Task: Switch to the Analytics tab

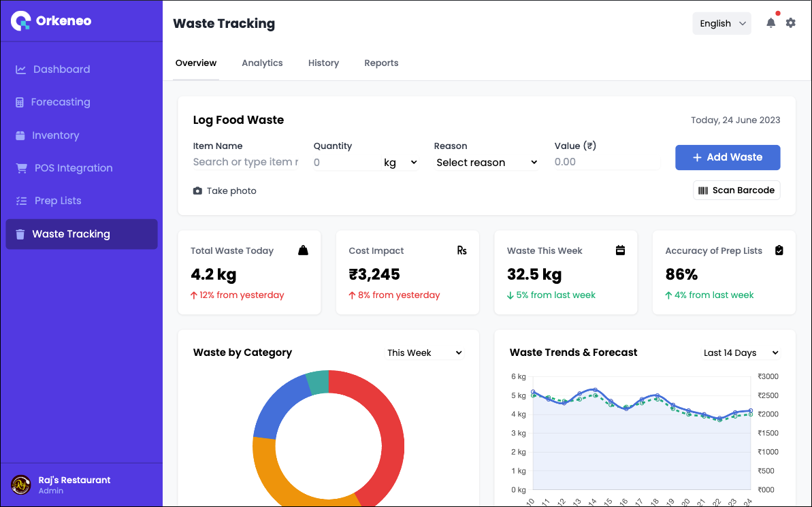Action: pyautogui.click(x=262, y=63)
